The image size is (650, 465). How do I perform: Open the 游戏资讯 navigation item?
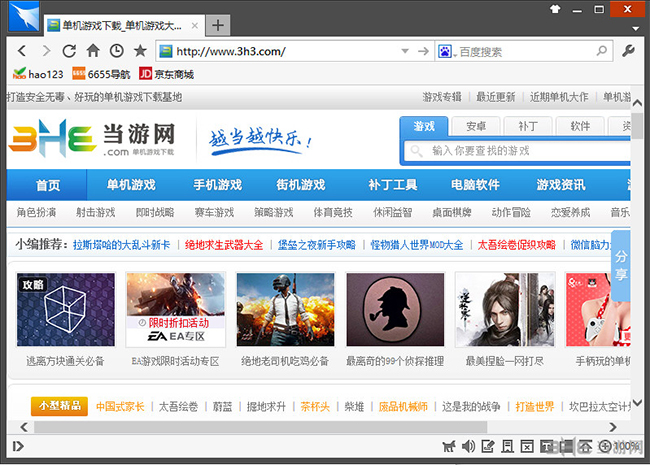click(560, 185)
